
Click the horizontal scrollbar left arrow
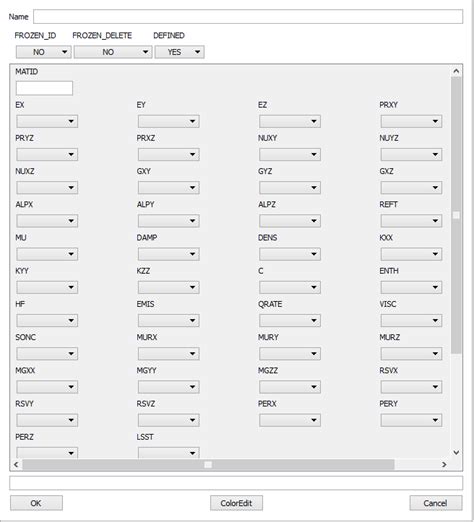click(x=16, y=464)
